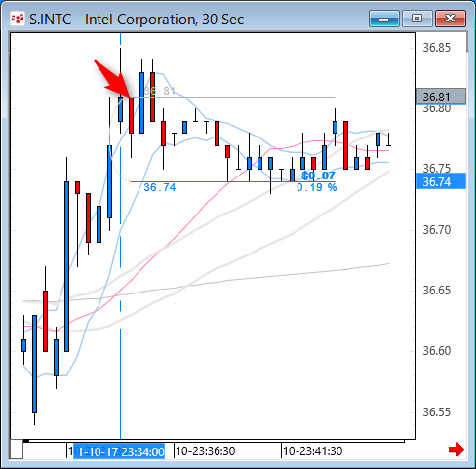
Task: Click the gray 36.81 label on the chart line
Action: pos(160,91)
